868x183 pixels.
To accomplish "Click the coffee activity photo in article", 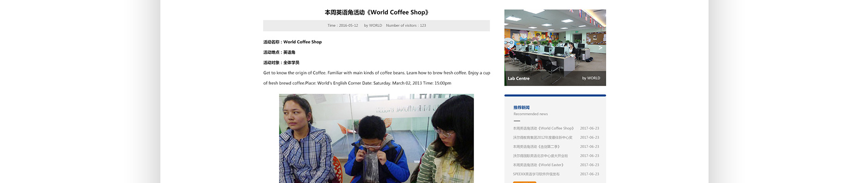I will (376, 139).
